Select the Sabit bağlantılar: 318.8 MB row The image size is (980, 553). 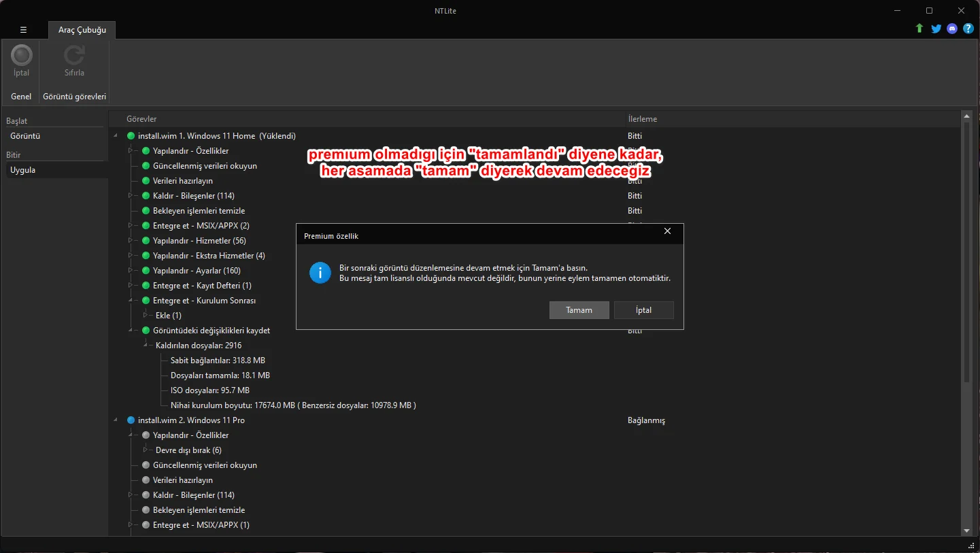point(218,361)
